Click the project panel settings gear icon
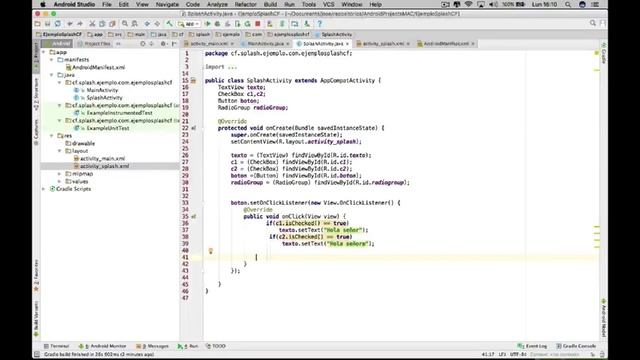This screenshot has height=360, width=640. point(163,44)
